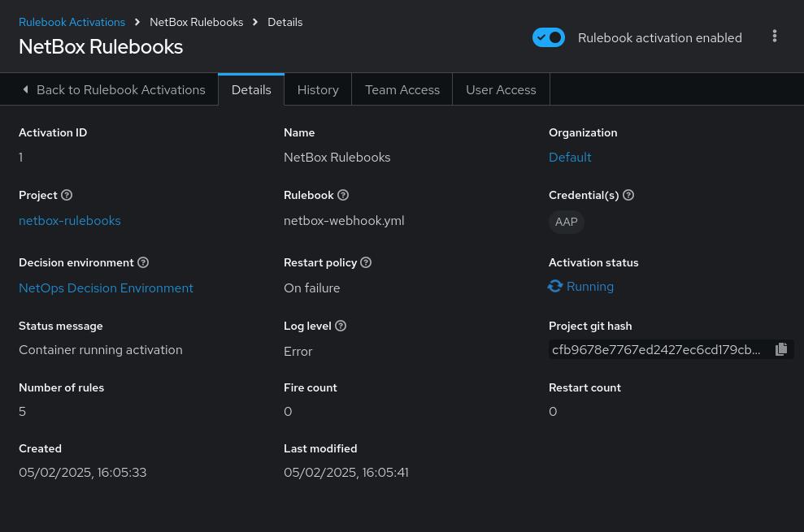Click the NetBox Rulebooks page title
Viewport: 804px width, 532px height.
tap(101, 46)
